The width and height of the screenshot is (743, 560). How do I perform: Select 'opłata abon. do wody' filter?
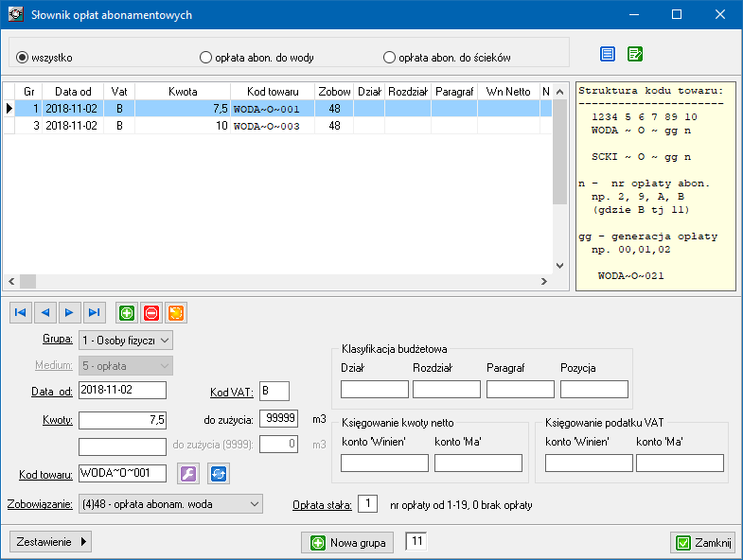(x=205, y=58)
